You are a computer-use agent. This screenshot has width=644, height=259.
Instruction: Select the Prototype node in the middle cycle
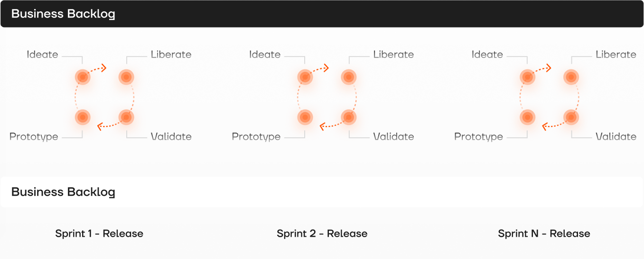coord(305,116)
